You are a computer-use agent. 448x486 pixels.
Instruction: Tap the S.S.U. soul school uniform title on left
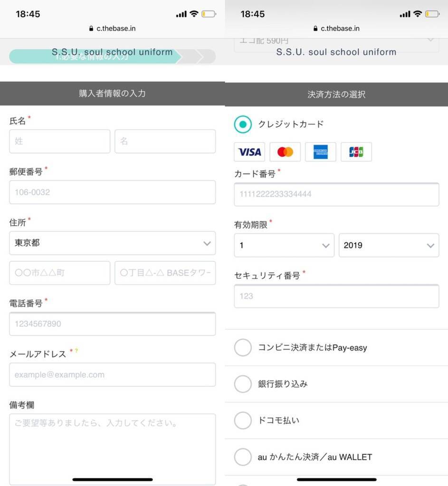(x=112, y=52)
